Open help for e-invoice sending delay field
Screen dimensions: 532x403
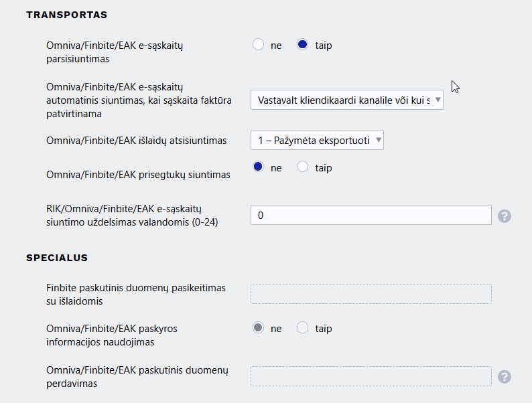coord(505,216)
